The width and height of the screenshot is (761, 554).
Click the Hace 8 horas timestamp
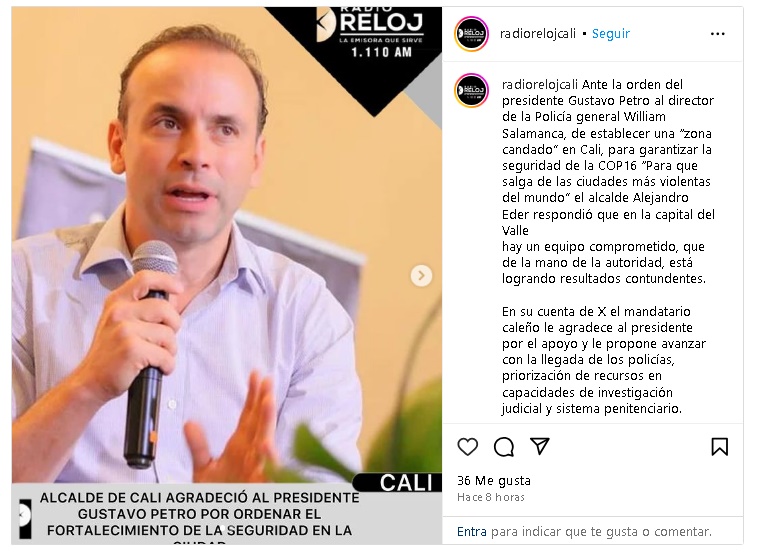[x=491, y=497]
